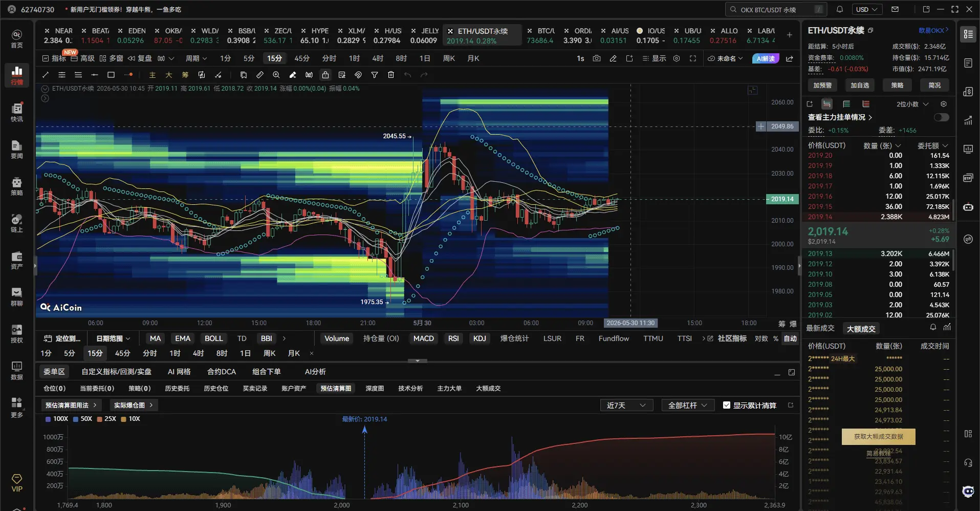The image size is (980, 511).
Task: Toggle 查看主力挂单情况 switch
Action: [x=941, y=117]
